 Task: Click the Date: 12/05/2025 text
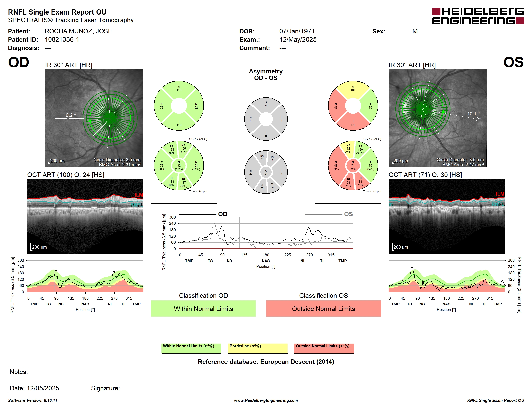[x=34, y=388]
